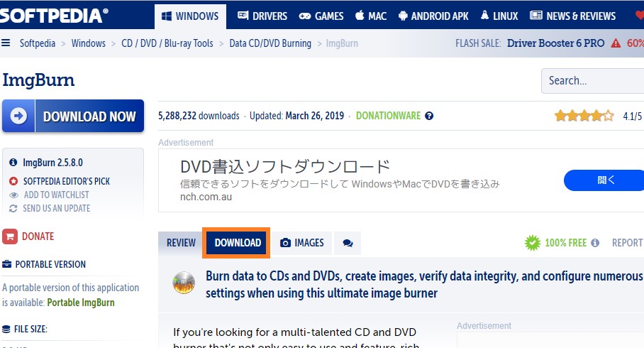Click the Donationware help question icon

tap(429, 116)
